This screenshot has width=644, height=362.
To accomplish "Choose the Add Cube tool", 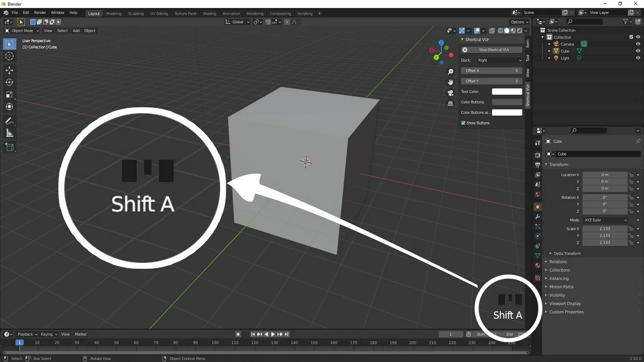I will (x=9, y=147).
